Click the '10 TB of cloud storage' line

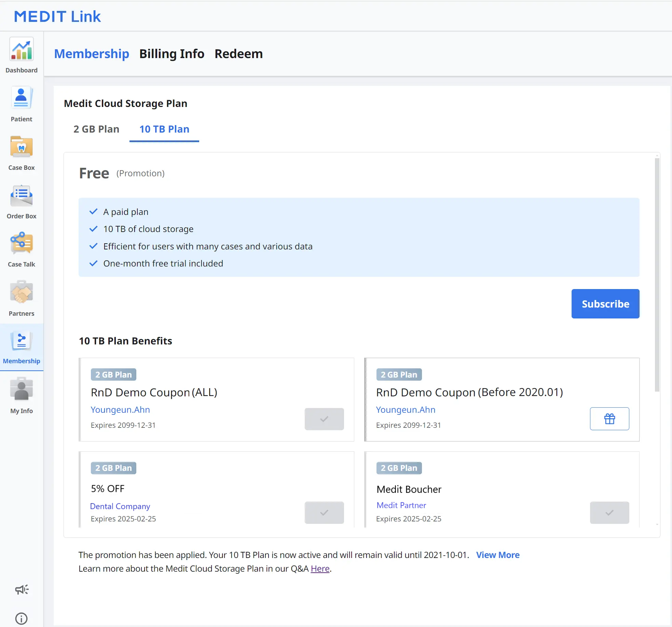pos(148,229)
